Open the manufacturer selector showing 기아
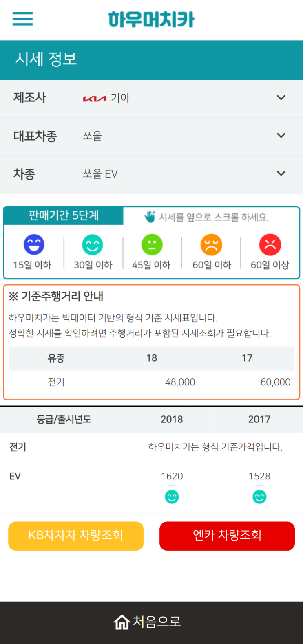 coord(151,98)
